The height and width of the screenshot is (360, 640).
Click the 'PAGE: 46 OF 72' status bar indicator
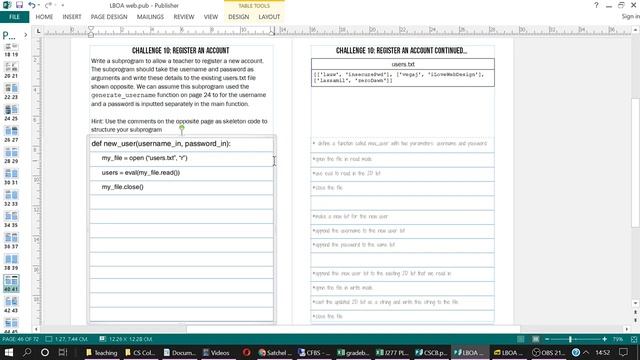click(21, 339)
